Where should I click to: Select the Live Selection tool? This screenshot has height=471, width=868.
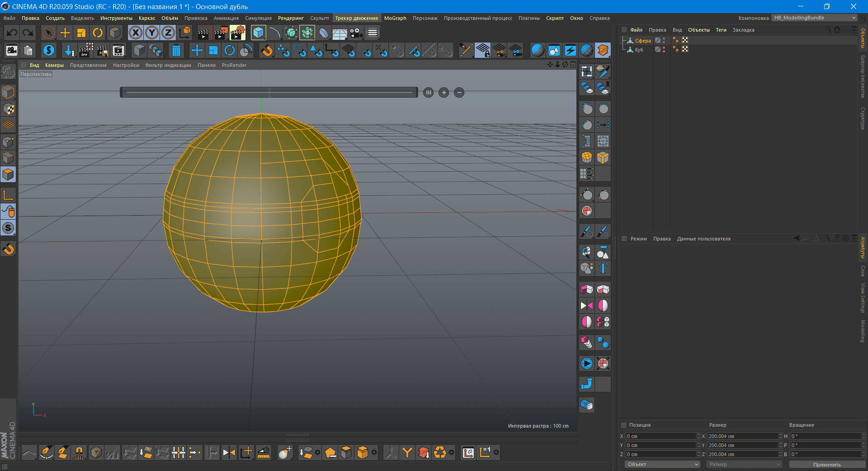(48, 33)
